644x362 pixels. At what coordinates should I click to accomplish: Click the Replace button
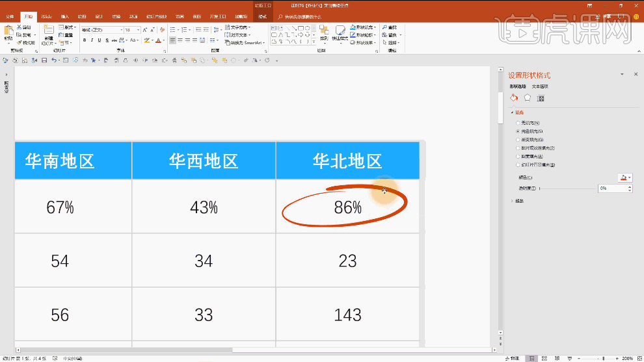click(392, 35)
